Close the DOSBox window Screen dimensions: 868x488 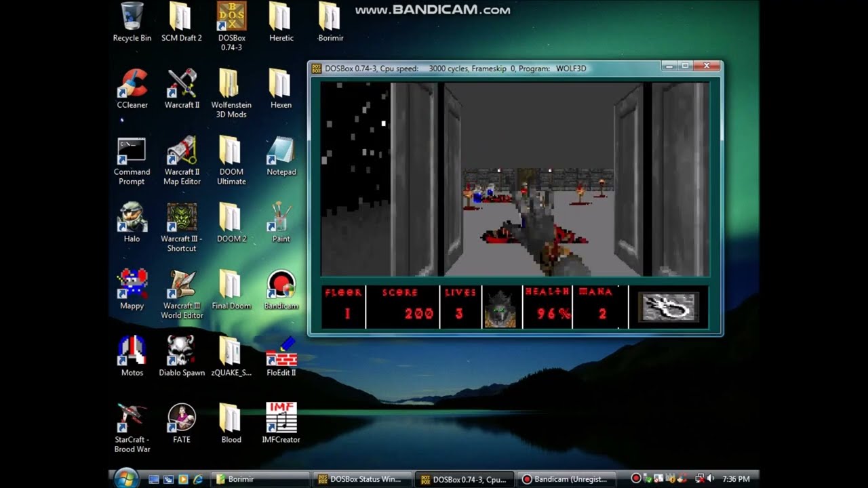[x=706, y=66]
